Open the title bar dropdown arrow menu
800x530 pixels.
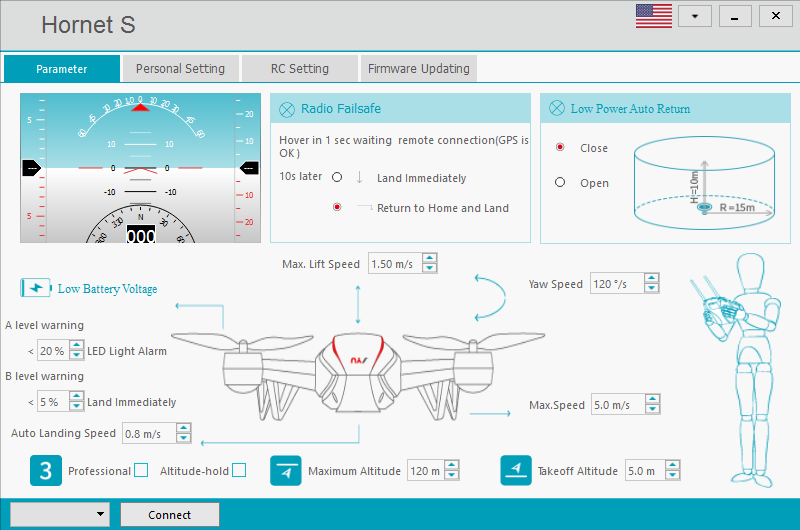coord(694,17)
